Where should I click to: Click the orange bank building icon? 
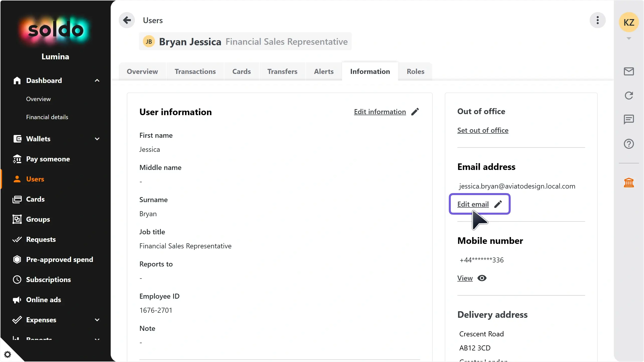[x=629, y=183]
